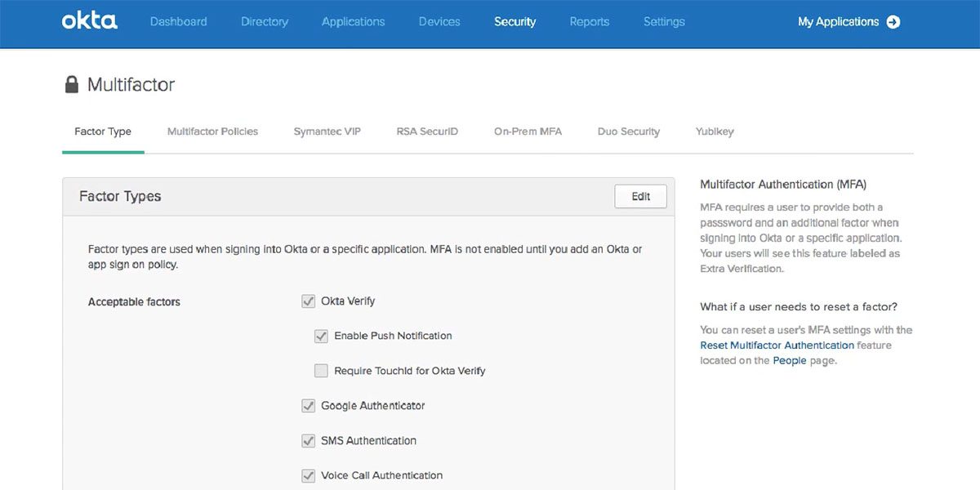Open the Yubikey tab
980x490 pixels.
point(714,131)
